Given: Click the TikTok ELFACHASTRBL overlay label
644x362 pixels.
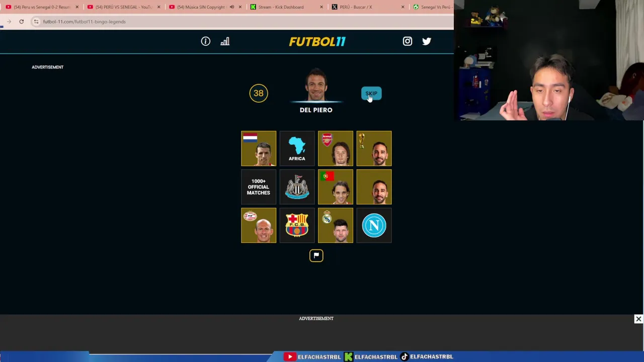Looking at the screenshot, I should (427, 356).
